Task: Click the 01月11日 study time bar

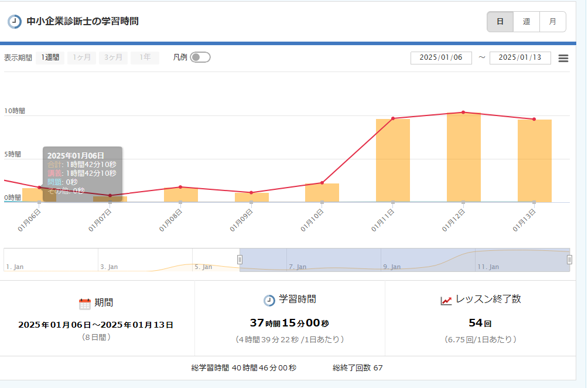Action: pos(393,161)
